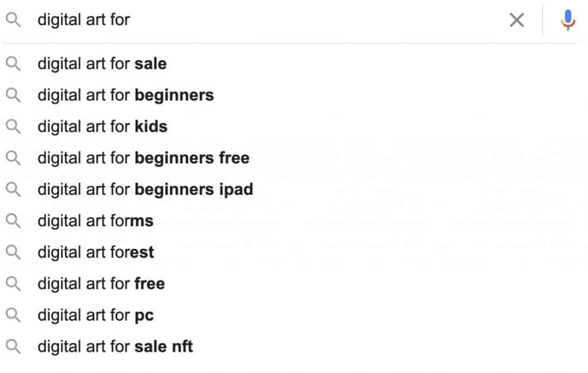
Task: Click the search icon beside 'digital art for beginners'
Action: tap(13, 95)
